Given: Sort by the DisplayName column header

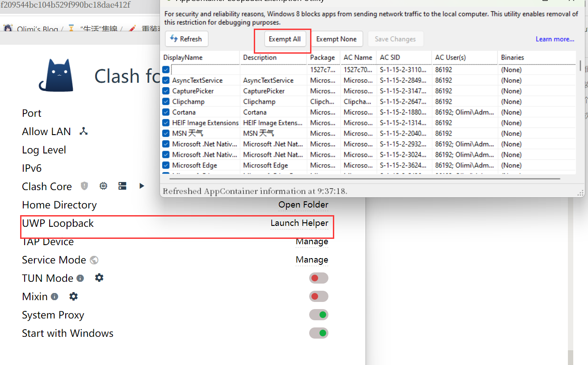Looking at the screenshot, I should point(201,57).
